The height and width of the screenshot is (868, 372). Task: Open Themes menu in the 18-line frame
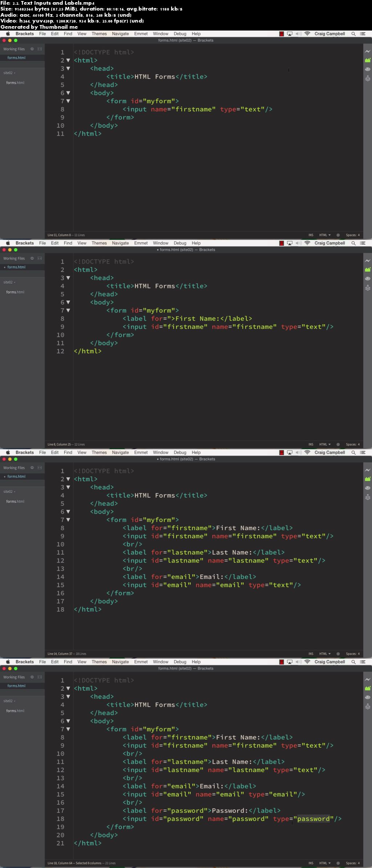[x=99, y=453]
